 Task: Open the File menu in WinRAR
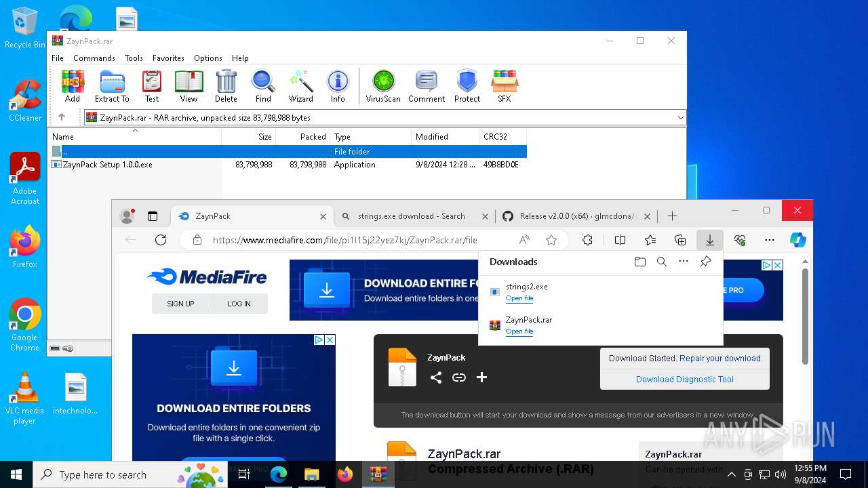click(x=58, y=58)
